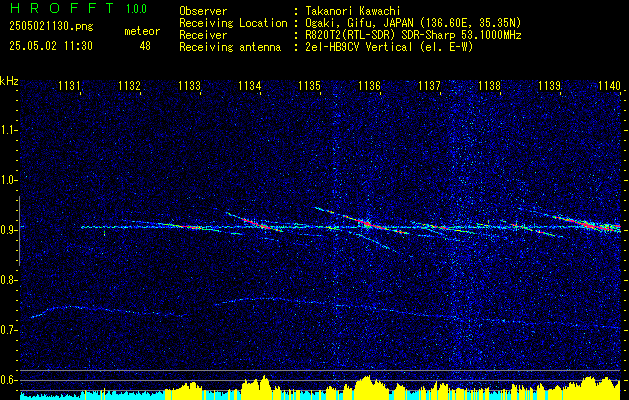Click the 1136 time marker

[369, 85]
